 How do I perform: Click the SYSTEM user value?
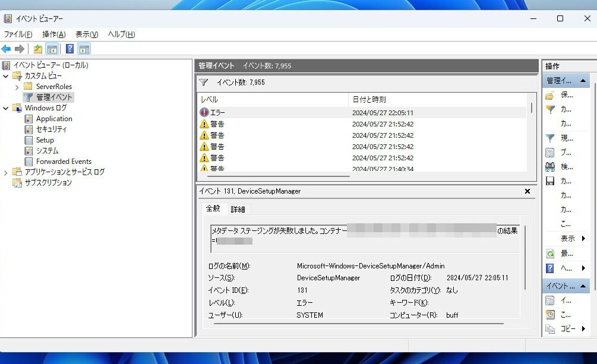click(x=309, y=315)
